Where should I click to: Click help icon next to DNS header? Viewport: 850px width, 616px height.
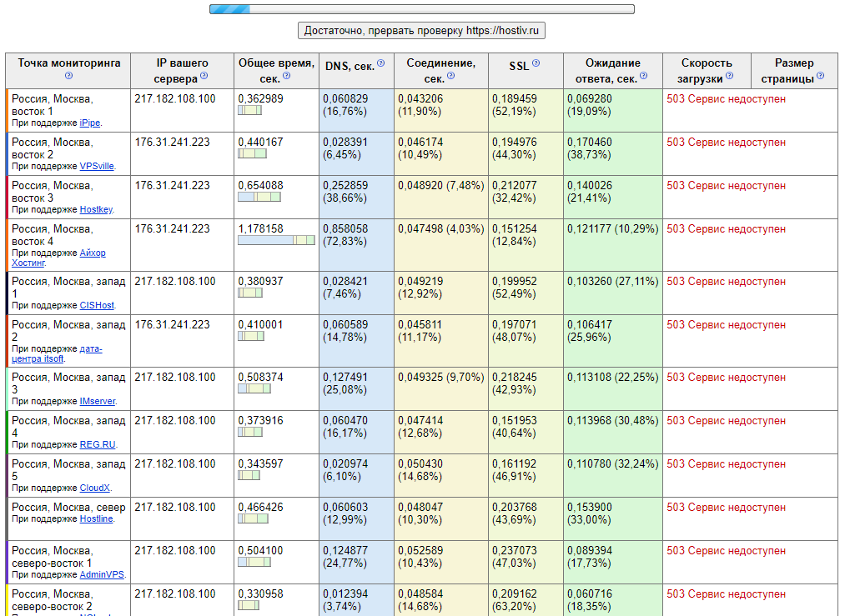coord(381,63)
